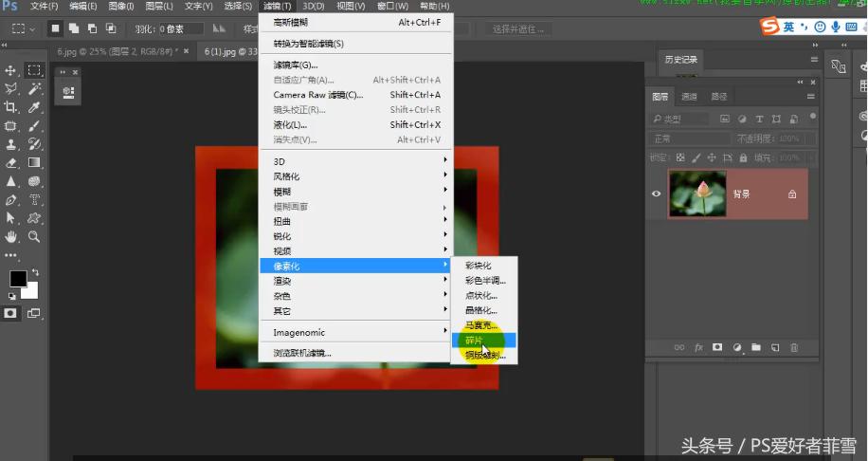Toggle lock transparent pixels checkerboard icon

click(x=680, y=157)
